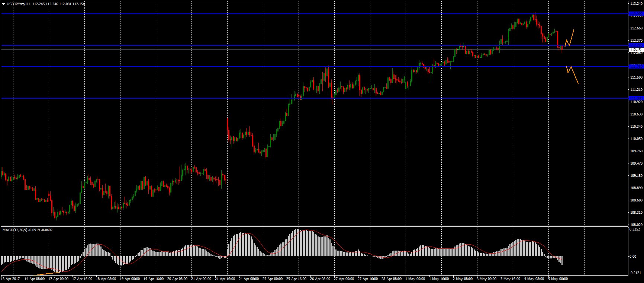The image size is (644, 283).
Task: Click the 19 Apr 16:00 time label
Action: tap(154, 279)
